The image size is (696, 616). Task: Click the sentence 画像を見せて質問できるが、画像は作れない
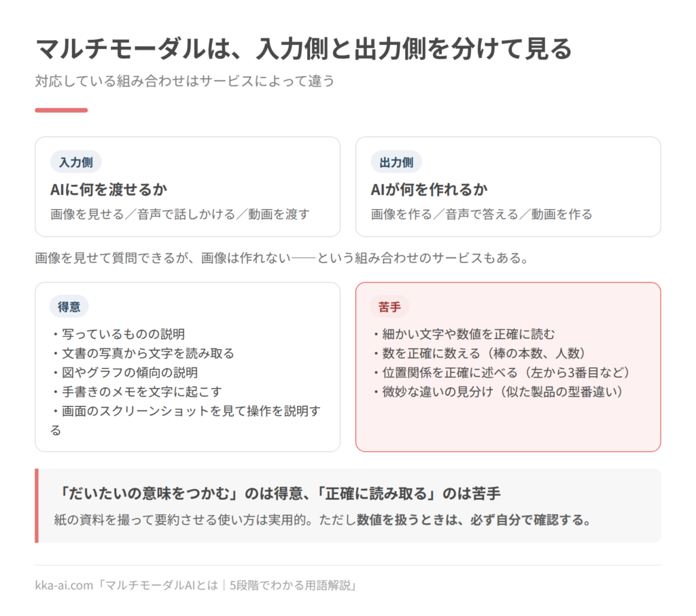(163, 258)
